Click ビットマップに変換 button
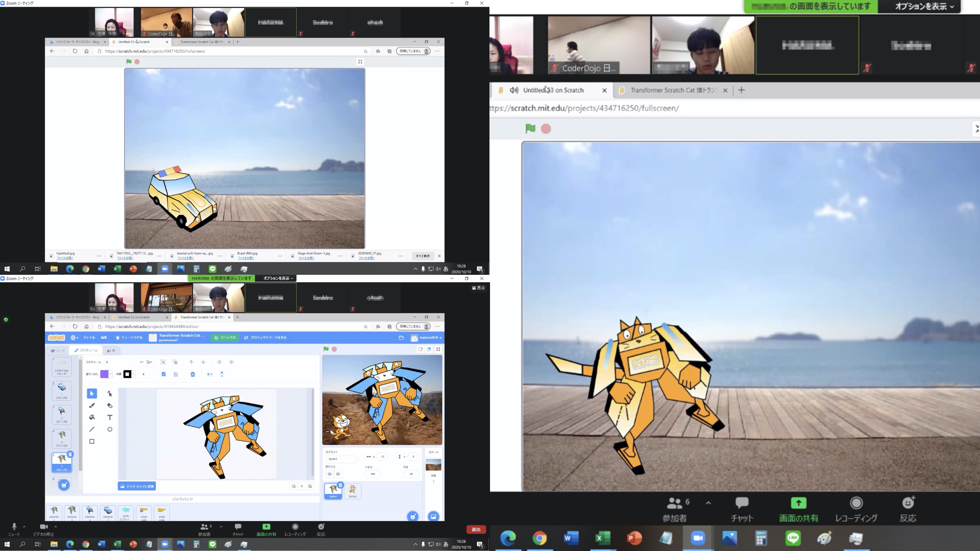 [137, 486]
